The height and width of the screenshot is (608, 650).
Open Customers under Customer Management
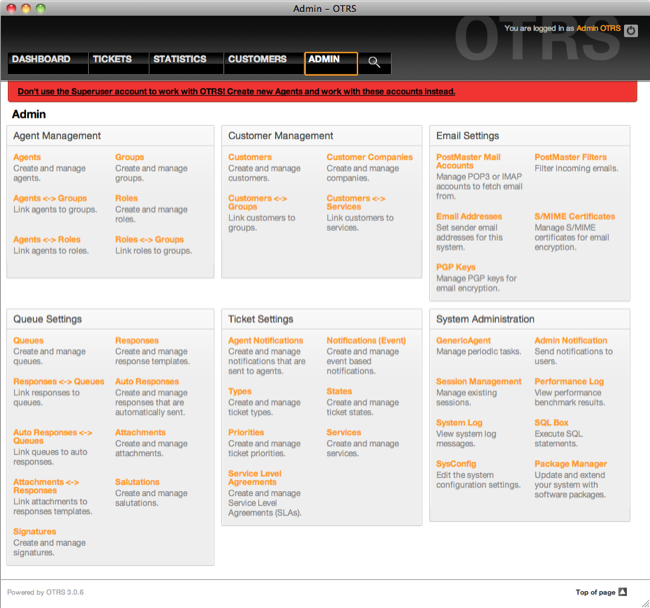[250, 157]
